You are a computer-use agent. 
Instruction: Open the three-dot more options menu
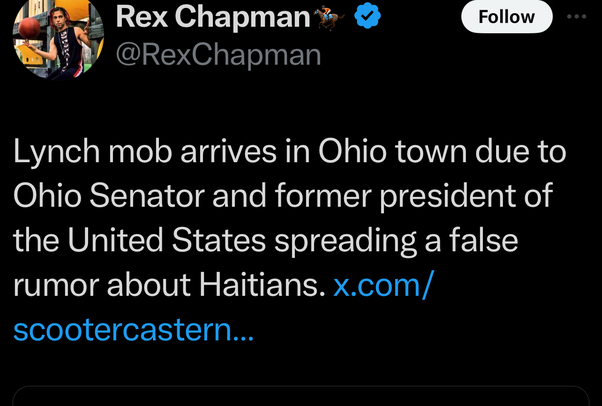577,17
